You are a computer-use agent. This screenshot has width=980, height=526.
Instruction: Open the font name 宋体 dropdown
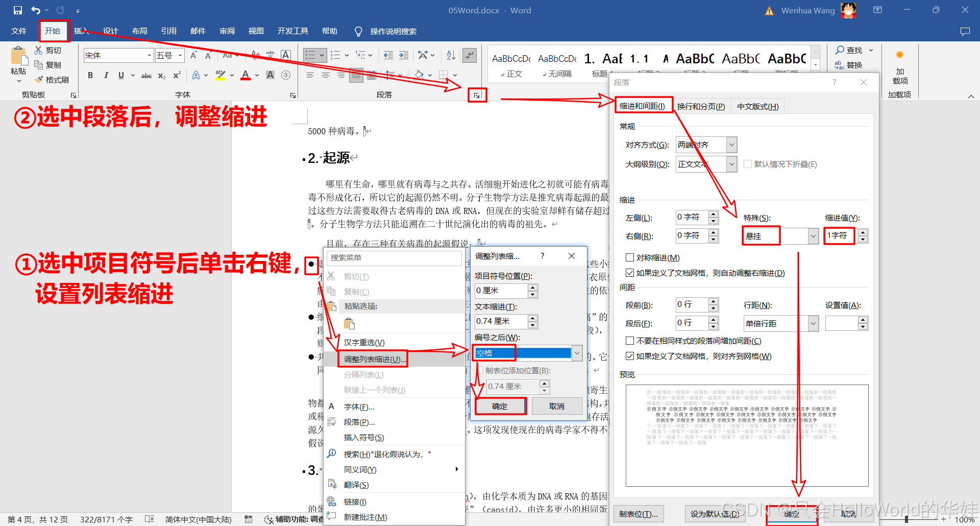150,55
